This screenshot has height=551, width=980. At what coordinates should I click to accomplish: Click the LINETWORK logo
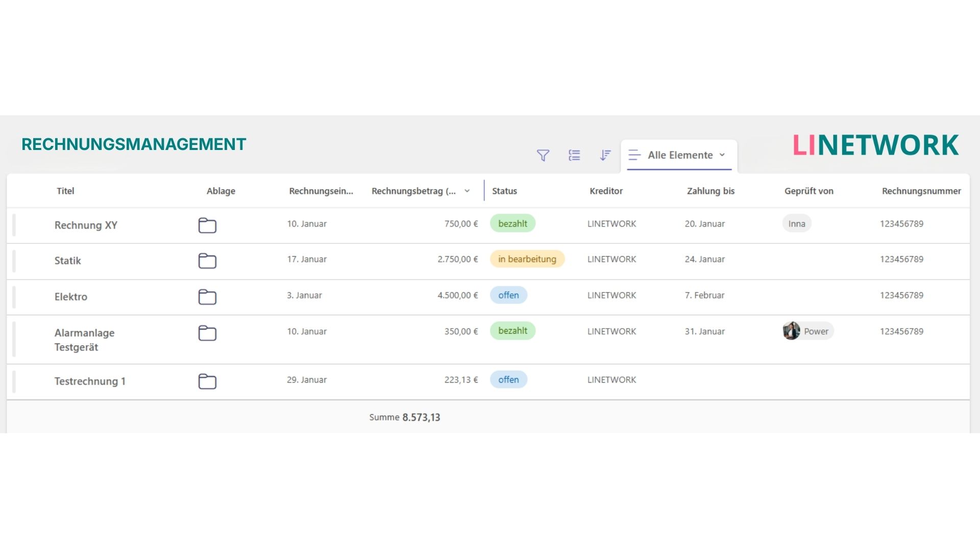pyautogui.click(x=875, y=145)
